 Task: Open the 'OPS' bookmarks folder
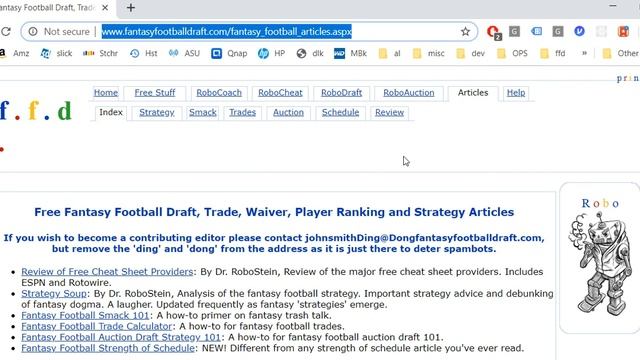point(512,53)
